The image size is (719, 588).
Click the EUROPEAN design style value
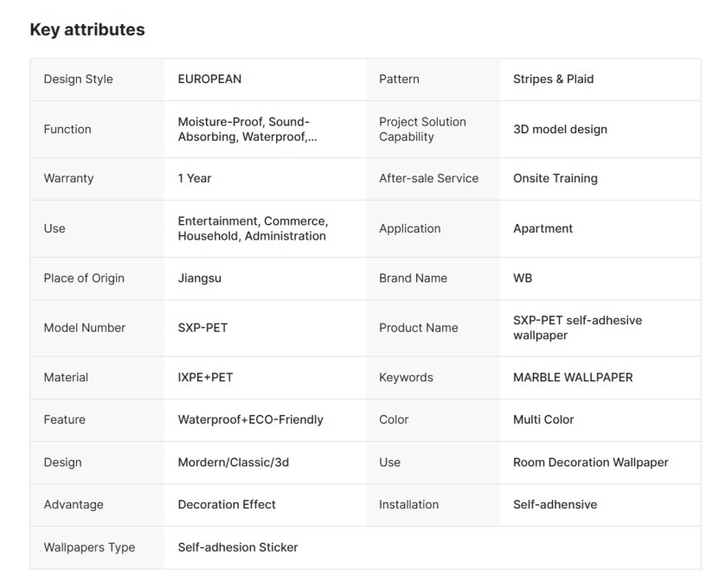[x=209, y=79]
